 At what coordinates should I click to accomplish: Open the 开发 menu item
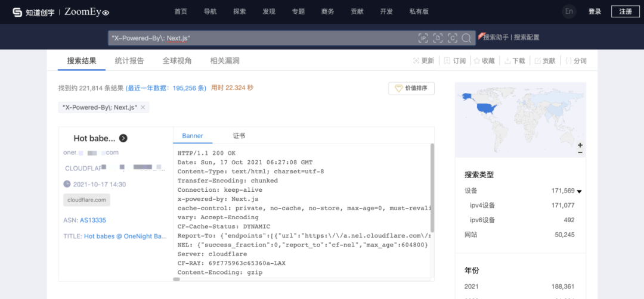386,11
